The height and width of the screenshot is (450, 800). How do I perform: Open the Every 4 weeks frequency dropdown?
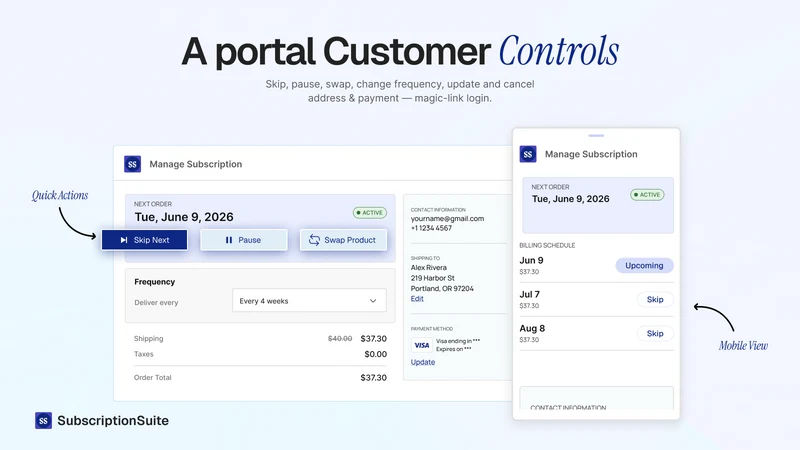[309, 301]
